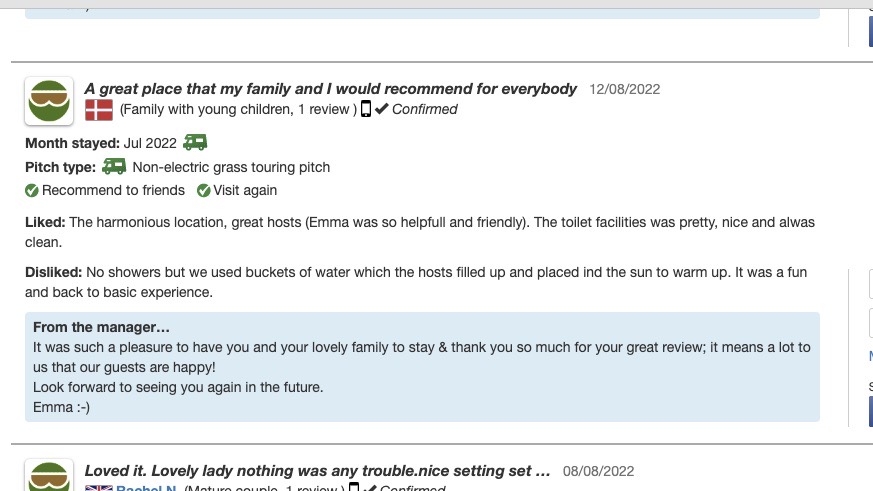Image resolution: width=873 pixels, height=491 pixels.
Task: Click the UK flag beside Rachel N
Action: click(x=98, y=488)
